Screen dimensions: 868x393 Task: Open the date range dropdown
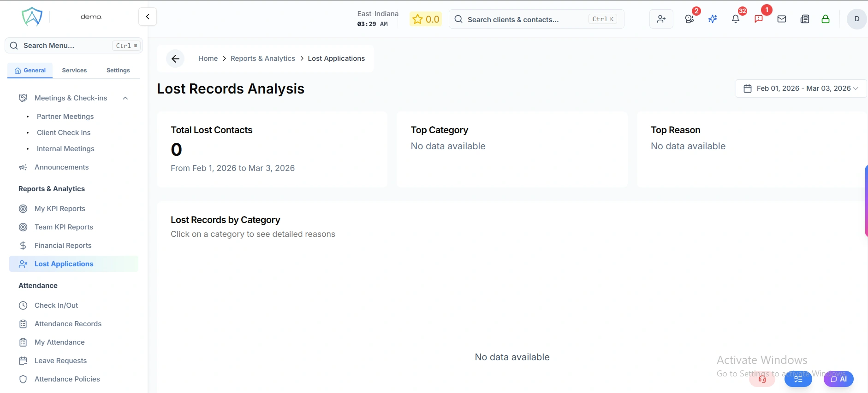click(x=801, y=88)
